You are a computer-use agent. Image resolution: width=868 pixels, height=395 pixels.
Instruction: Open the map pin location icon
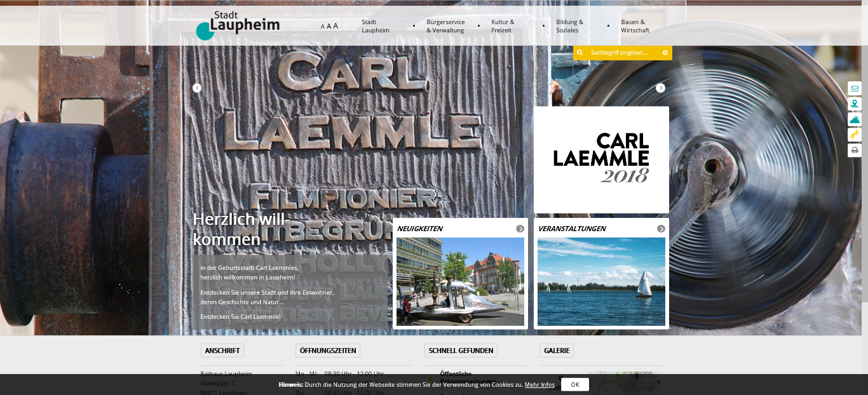[x=855, y=104]
